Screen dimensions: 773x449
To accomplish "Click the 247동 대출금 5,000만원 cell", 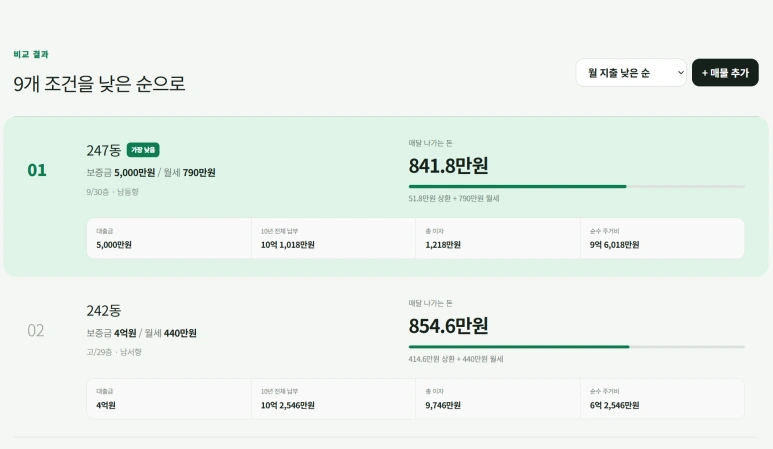I will (169, 238).
